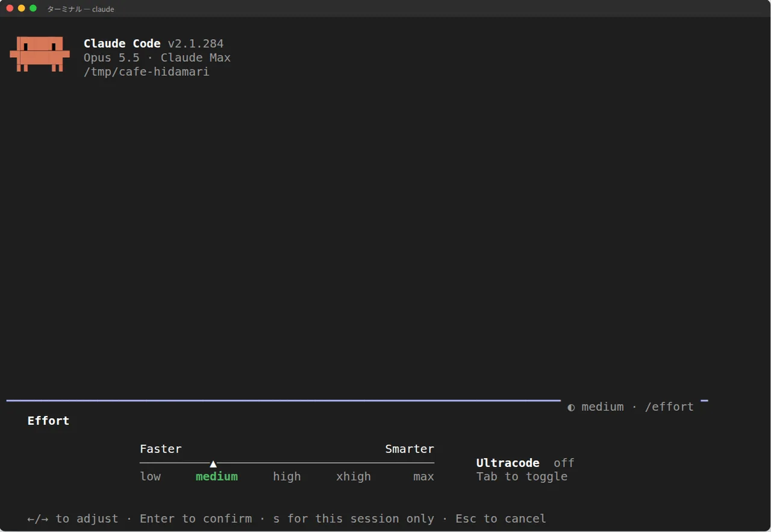Click the 'Effort' panel heading

[48, 421]
